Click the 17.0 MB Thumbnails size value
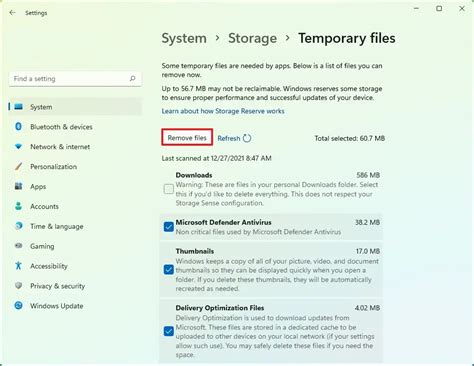The width and height of the screenshot is (474, 366). (x=368, y=251)
